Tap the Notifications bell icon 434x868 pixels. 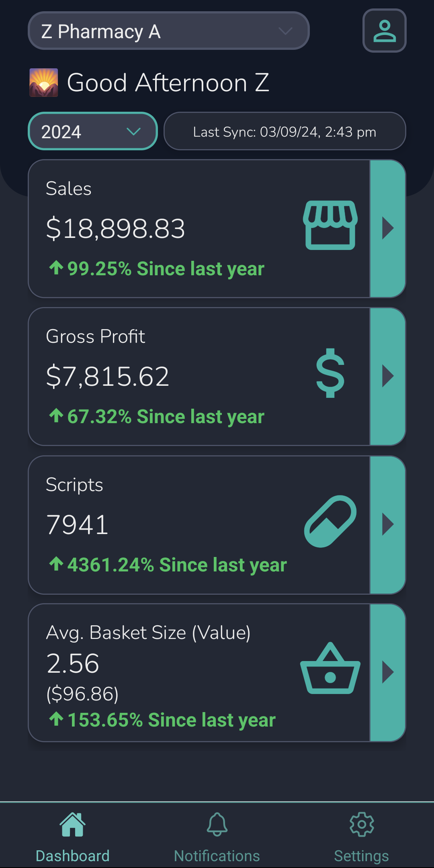(217, 825)
